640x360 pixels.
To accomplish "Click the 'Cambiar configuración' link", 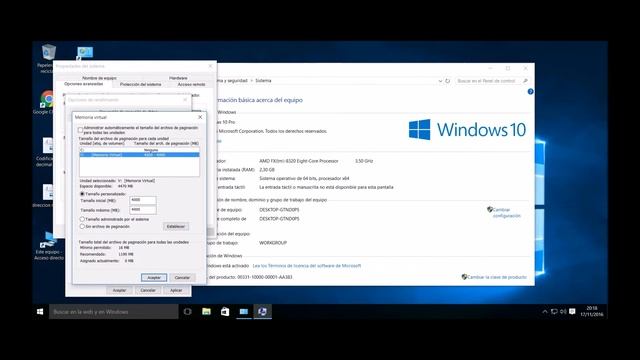I will 507,213.
